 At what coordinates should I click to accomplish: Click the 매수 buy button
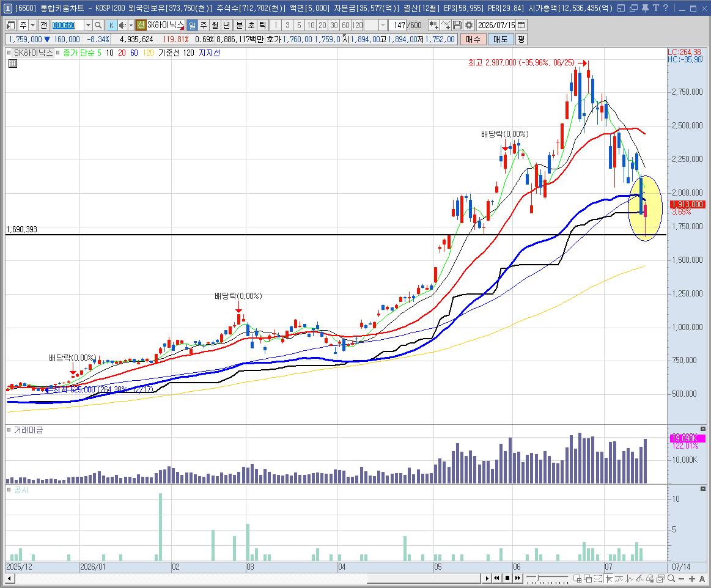[x=473, y=40]
